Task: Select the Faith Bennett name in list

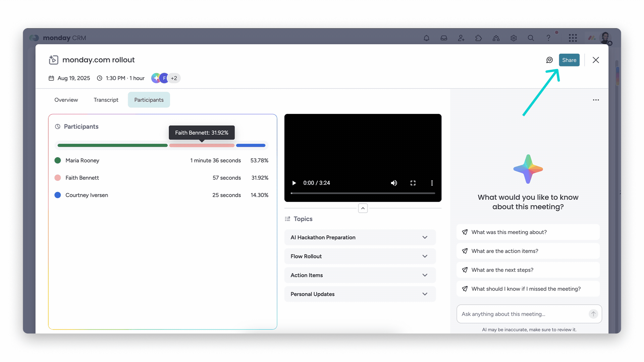Action: (x=82, y=178)
